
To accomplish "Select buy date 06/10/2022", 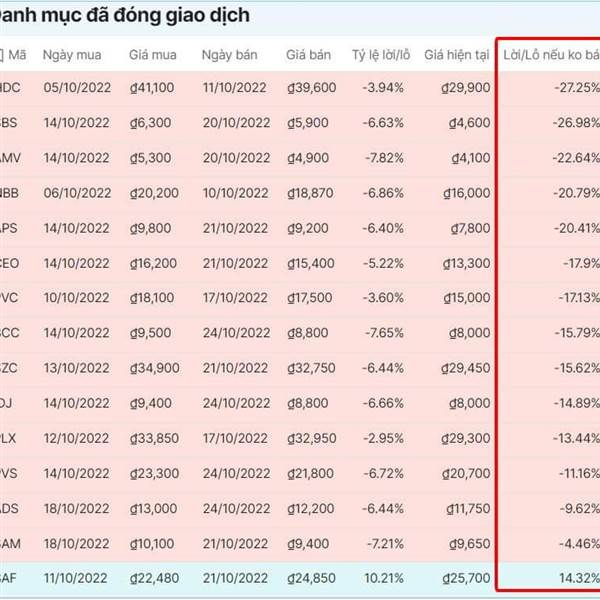I will (x=77, y=193).
